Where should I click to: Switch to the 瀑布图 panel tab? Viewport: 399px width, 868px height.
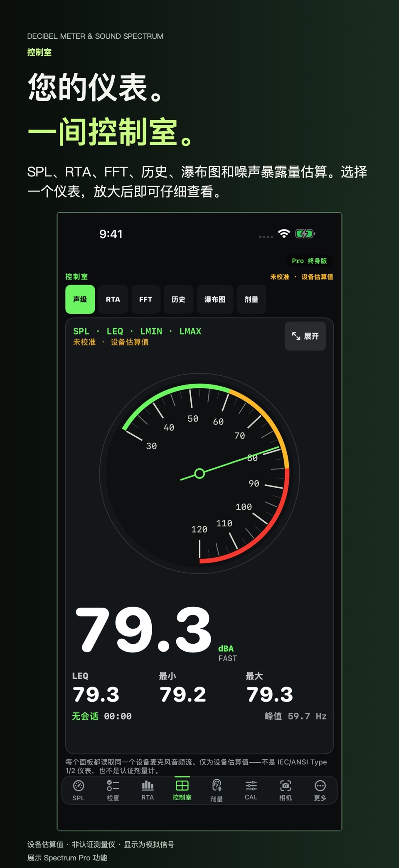[215, 299]
